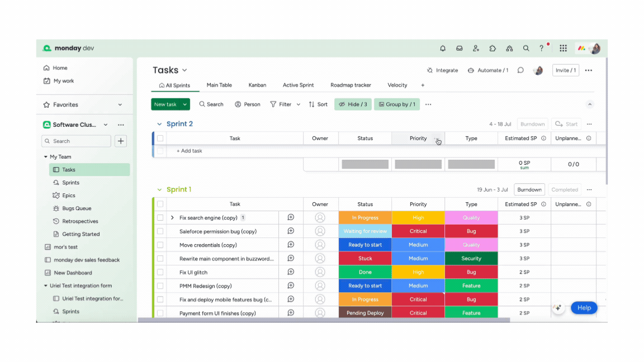The height and width of the screenshot is (362, 644).
Task: Collapse the Sprint 1 group
Action: pos(159,189)
